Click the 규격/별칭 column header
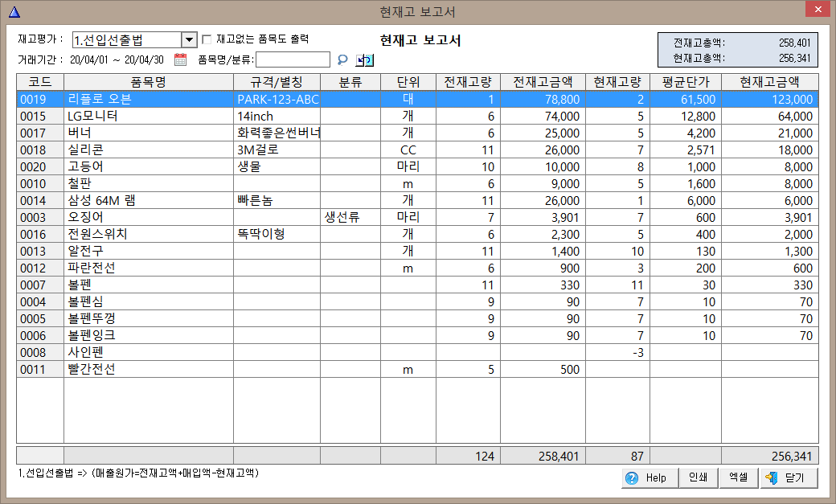836x504 pixels. coord(277,82)
